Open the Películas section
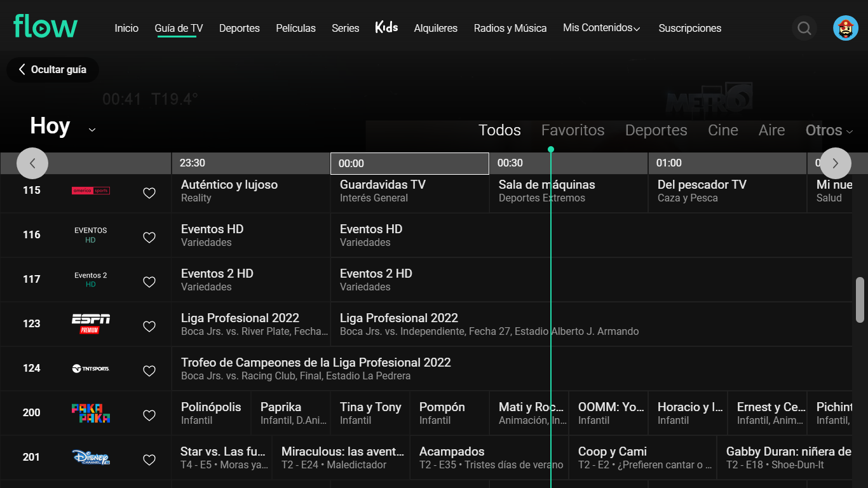868x488 pixels. (x=295, y=28)
